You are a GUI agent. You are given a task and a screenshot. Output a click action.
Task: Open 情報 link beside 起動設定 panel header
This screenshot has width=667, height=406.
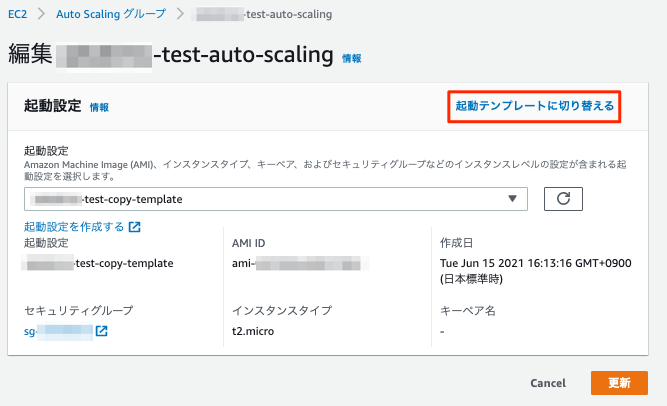pos(99,107)
